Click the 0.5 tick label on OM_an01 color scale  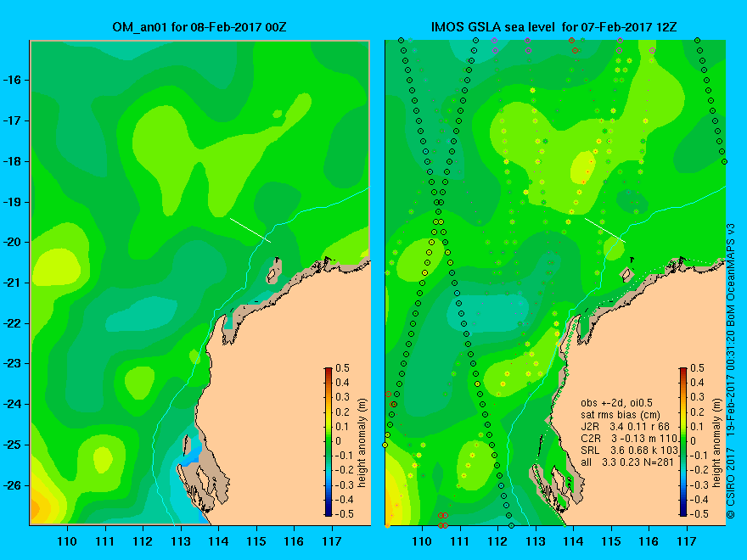[x=343, y=368]
